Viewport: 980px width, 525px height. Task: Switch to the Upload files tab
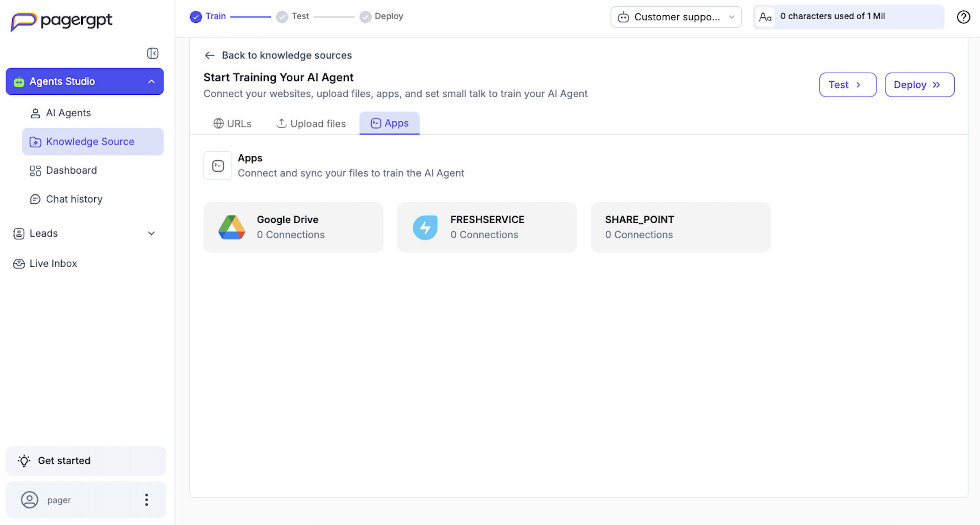click(x=311, y=123)
